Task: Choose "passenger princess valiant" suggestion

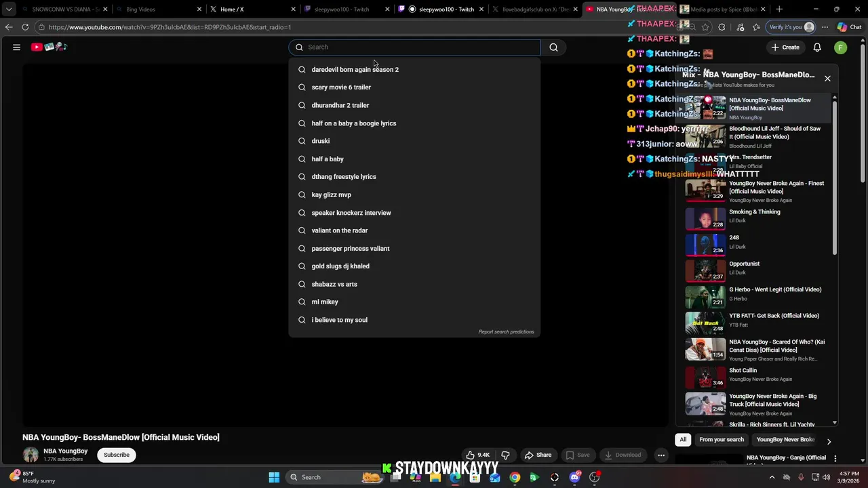Action: (x=414, y=248)
